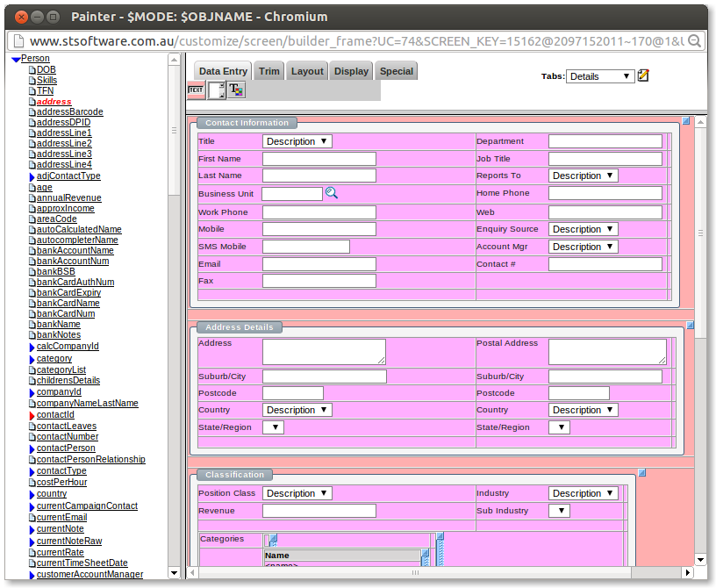716x588 pixels.
Task: Open the text color palette icon
Action: tap(236, 90)
